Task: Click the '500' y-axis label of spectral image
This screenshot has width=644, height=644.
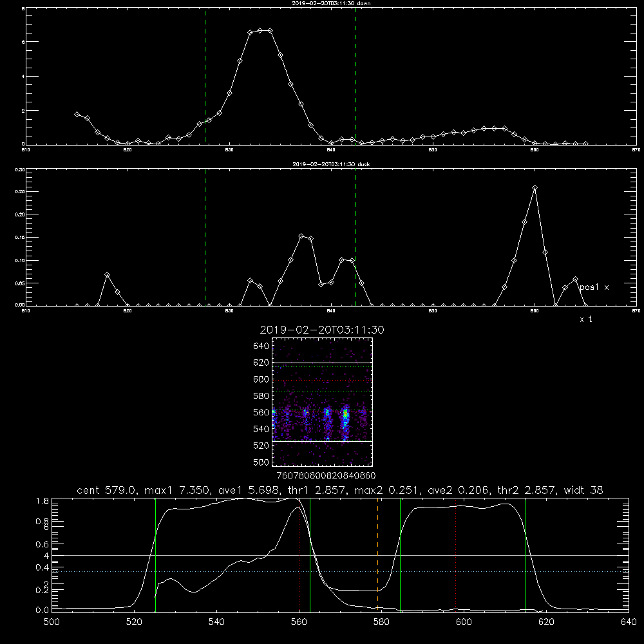Action: coord(261,462)
